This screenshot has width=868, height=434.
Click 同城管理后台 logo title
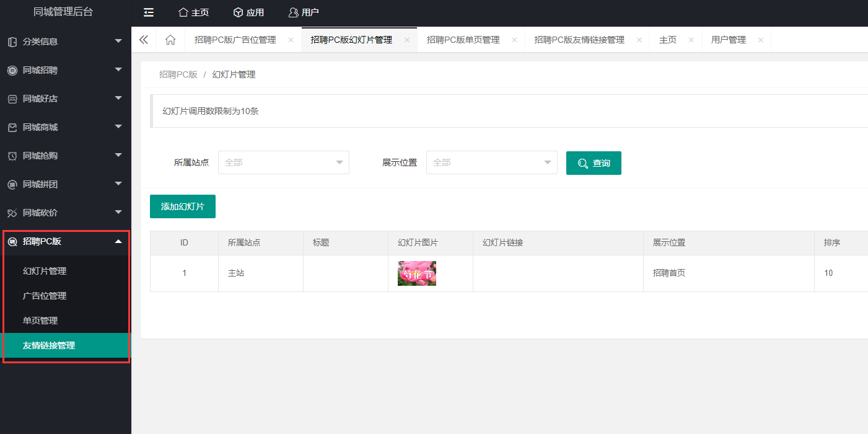click(x=63, y=12)
